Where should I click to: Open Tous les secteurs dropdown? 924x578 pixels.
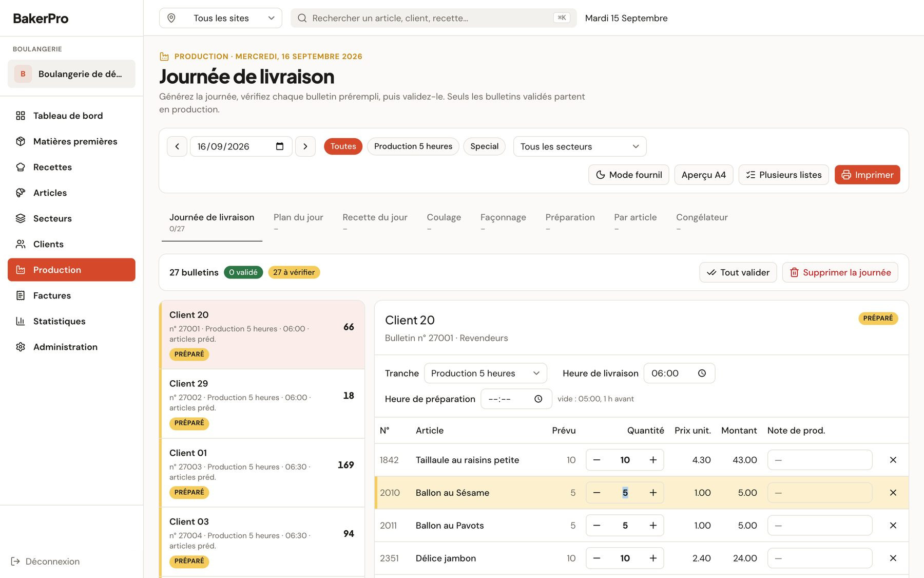(x=580, y=146)
